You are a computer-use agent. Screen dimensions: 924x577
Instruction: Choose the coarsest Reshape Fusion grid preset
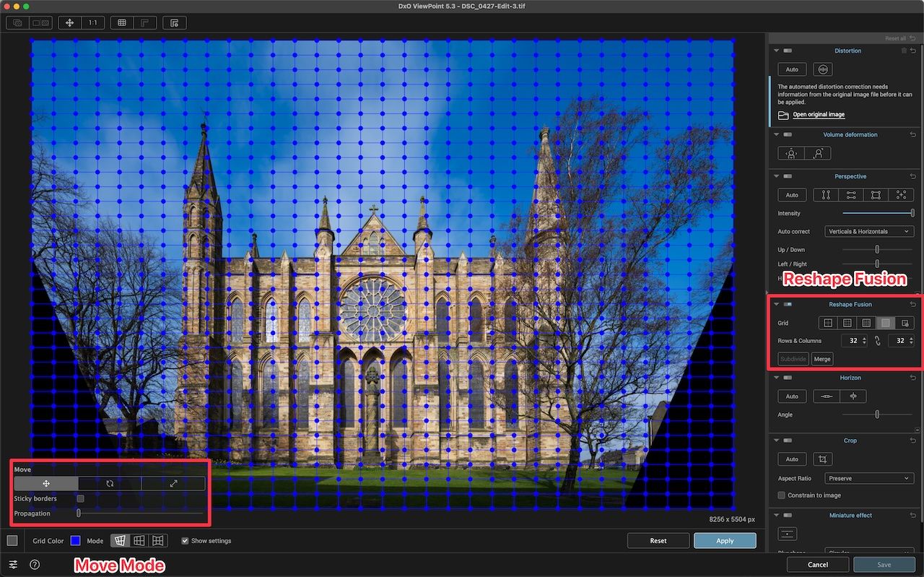point(828,323)
